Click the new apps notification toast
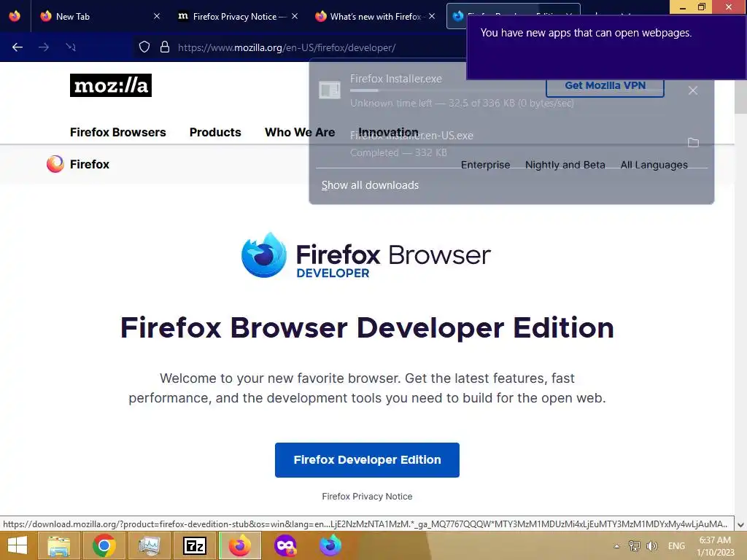Image resolution: width=747 pixels, height=560 pixels. 606,47
